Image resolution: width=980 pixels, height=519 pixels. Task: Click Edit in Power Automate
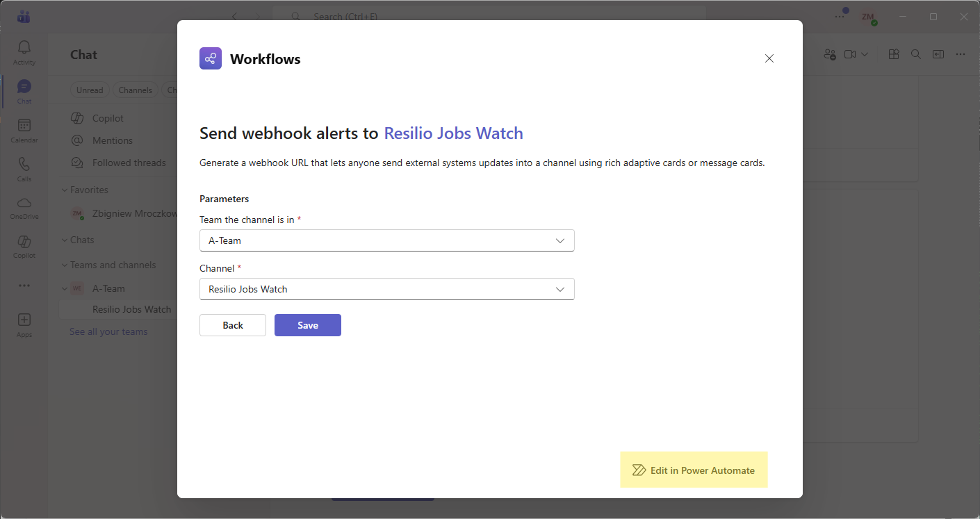click(x=694, y=470)
